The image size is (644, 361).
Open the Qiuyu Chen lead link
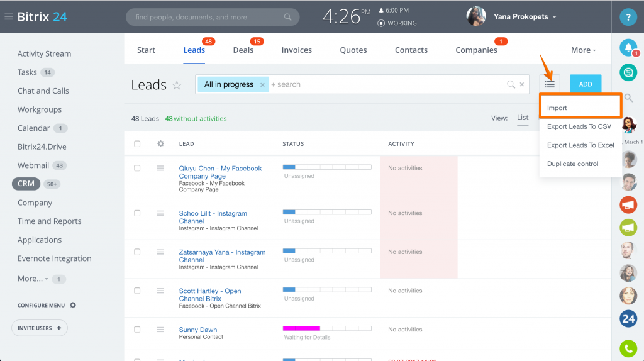pos(220,172)
